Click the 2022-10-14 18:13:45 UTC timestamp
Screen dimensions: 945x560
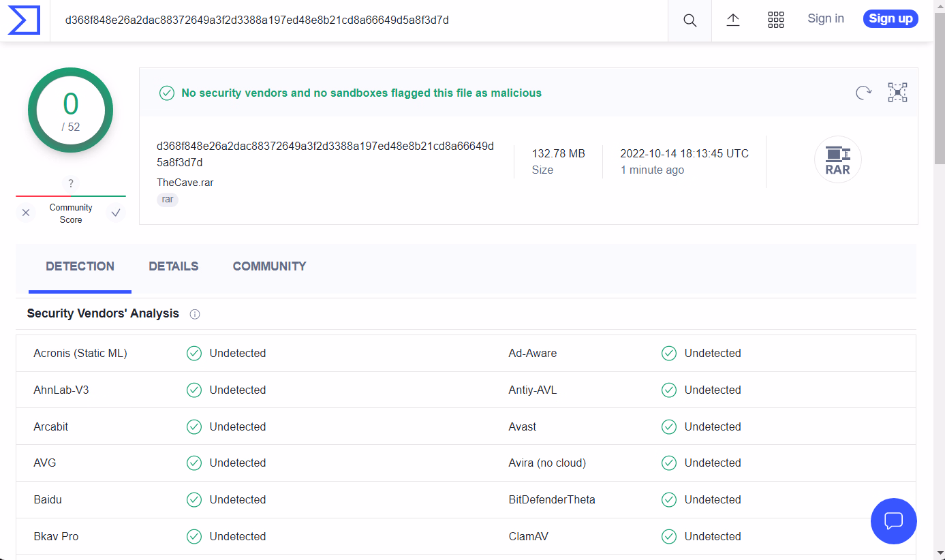(684, 154)
